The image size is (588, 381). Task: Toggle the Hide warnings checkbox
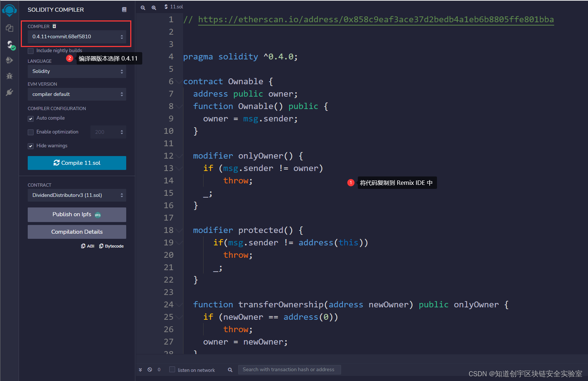[x=31, y=146]
